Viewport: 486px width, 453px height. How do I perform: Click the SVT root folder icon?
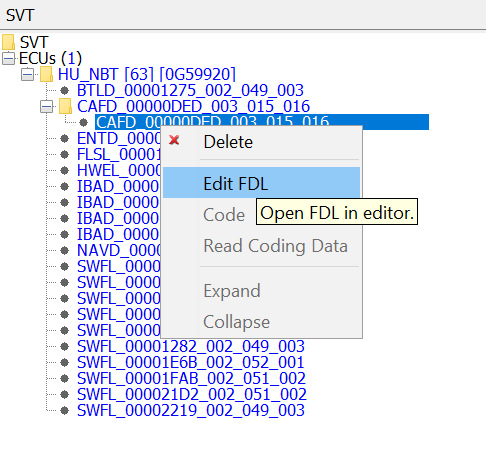tap(8, 42)
